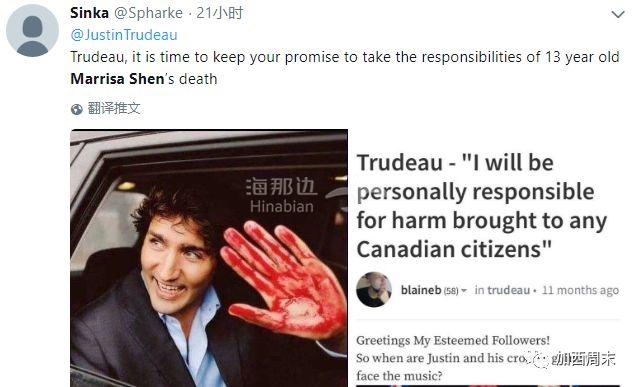Click the globe translate icon
The image size is (636, 387).
click(x=77, y=109)
